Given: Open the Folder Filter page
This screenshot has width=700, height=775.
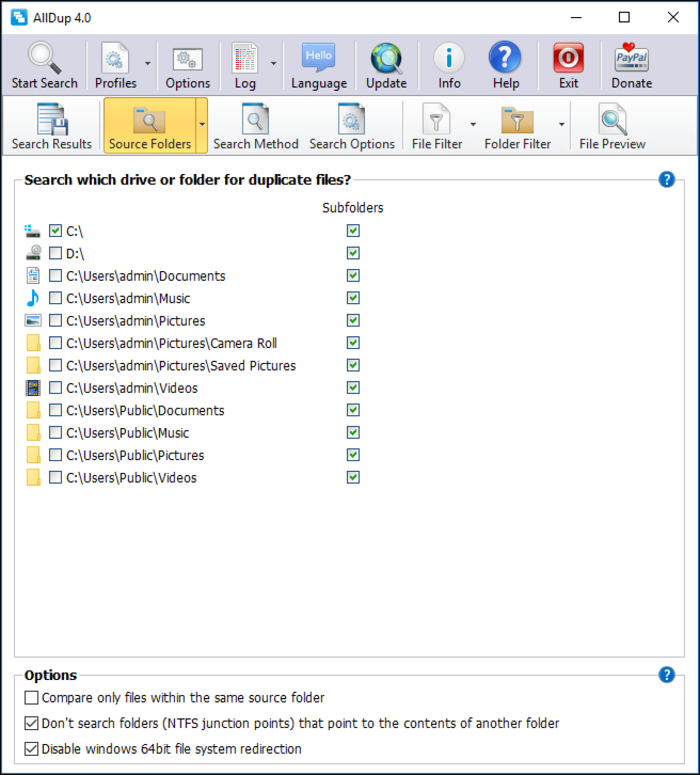Looking at the screenshot, I should 517,126.
